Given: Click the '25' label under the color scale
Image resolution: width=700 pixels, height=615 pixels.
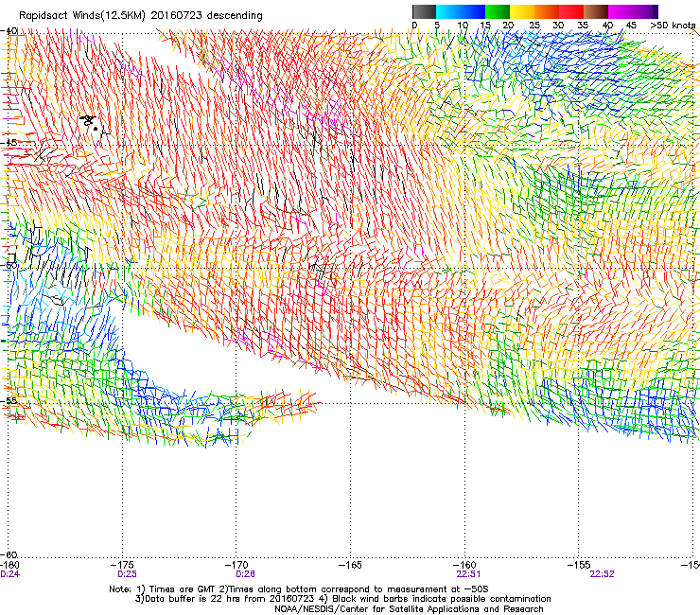Looking at the screenshot, I should coord(534,26).
